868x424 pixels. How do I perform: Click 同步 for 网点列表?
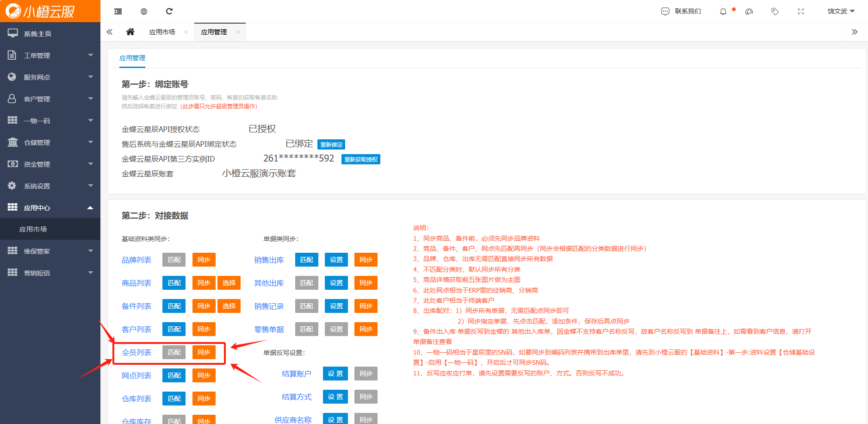[x=204, y=375]
